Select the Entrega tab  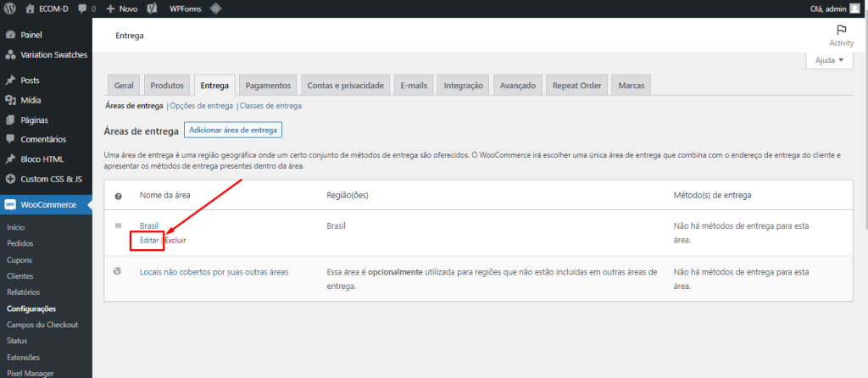(x=214, y=86)
